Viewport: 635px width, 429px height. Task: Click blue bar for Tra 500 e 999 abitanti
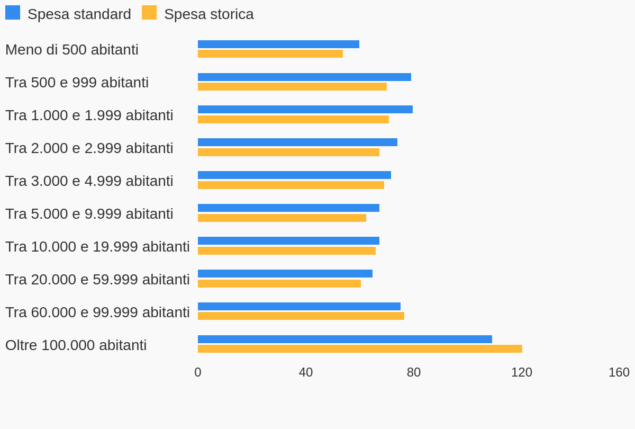click(304, 77)
